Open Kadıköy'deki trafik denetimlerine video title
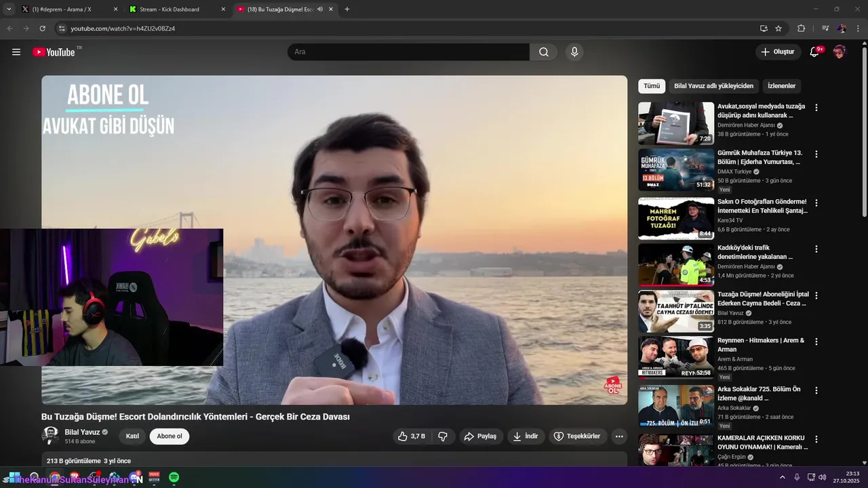 pyautogui.click(x=755, y=252)
